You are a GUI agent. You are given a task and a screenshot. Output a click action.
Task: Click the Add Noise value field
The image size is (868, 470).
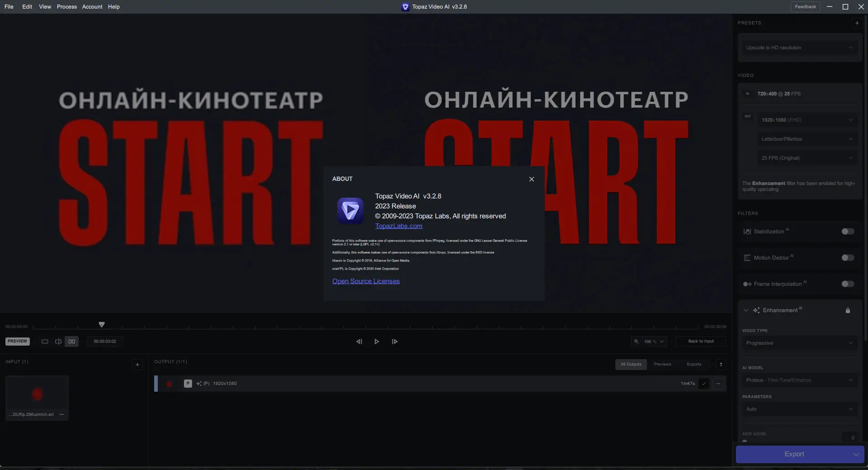point(850,437)
